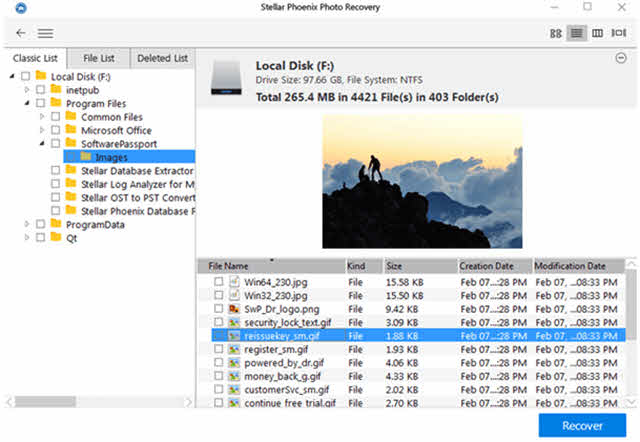Select the Stellar Log Analyzer folder

138,184
